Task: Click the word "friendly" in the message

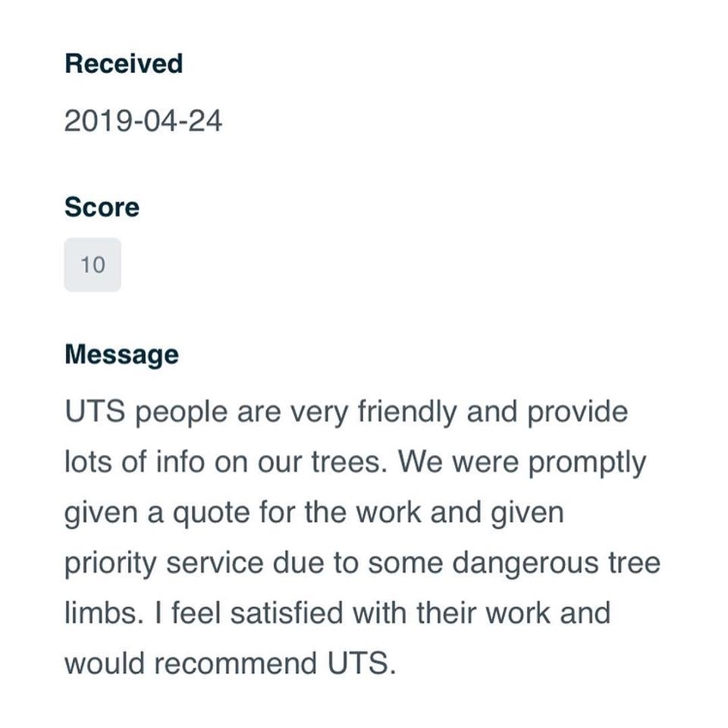Action: (407, 413)
